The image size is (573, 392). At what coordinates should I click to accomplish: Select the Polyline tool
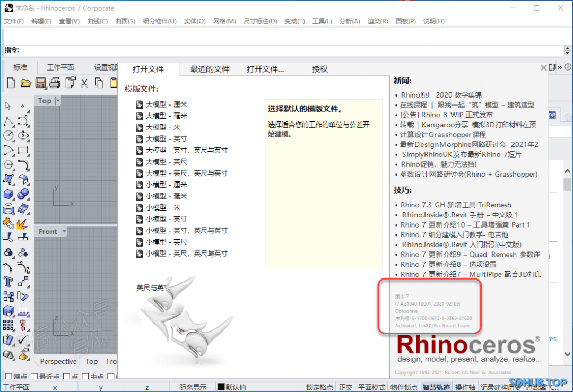pyautogui.click(x=8, y=121)
